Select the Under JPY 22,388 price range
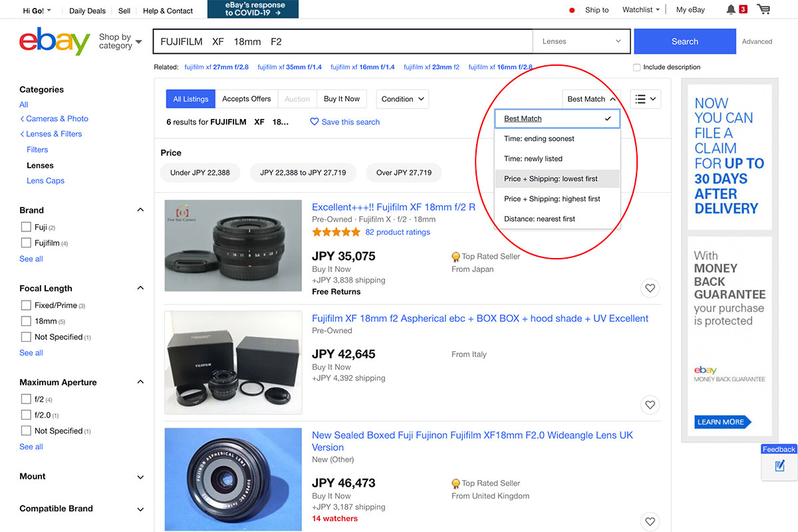Viewport: 798px width, 532px height. pyautogui.click(x=199, y=173)
